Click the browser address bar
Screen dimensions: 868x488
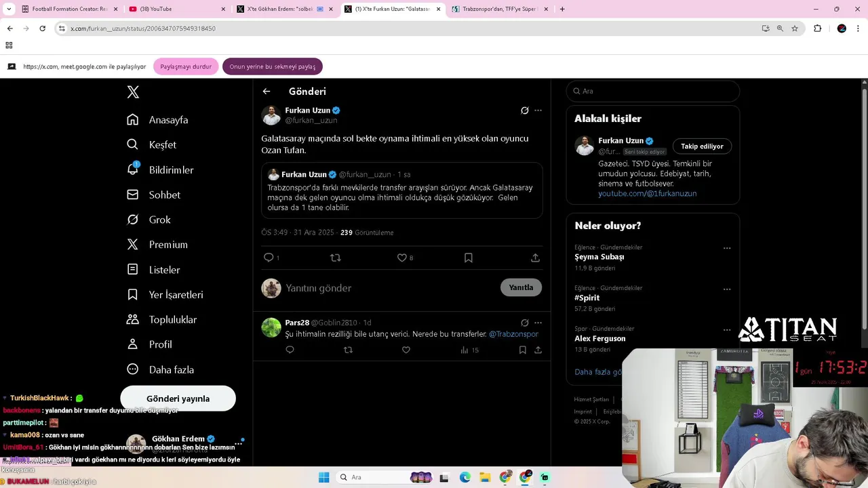pos(407,28)
